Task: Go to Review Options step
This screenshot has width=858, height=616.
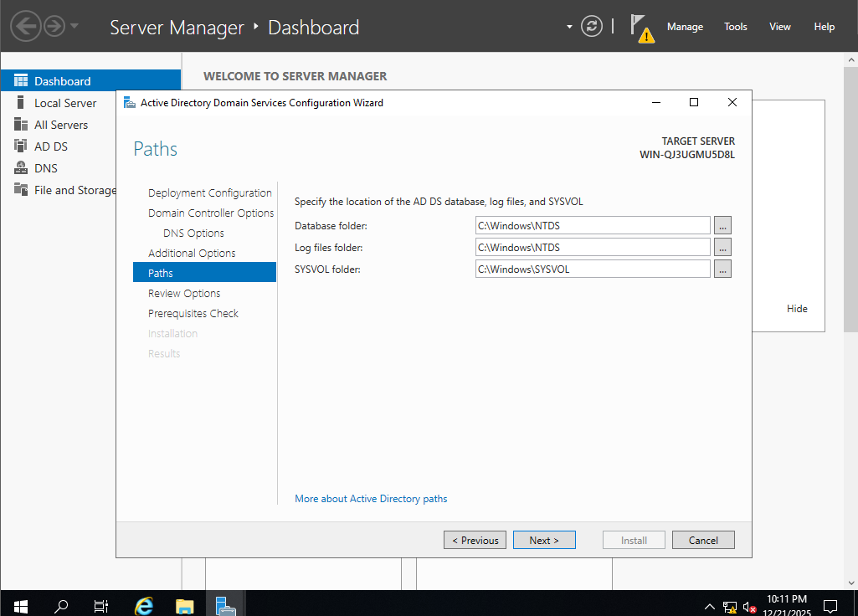Action: point(184,293)
